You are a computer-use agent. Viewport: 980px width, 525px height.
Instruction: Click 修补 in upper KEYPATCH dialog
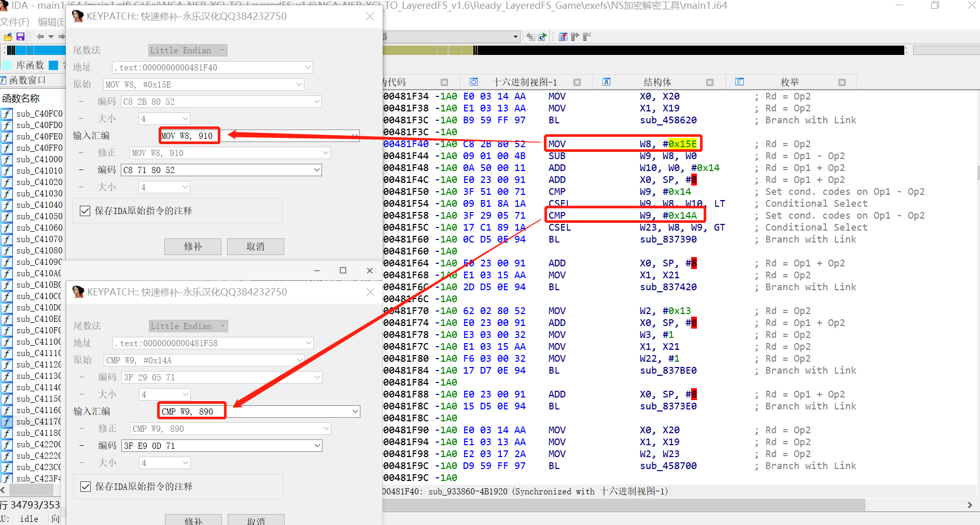[193, 247]
